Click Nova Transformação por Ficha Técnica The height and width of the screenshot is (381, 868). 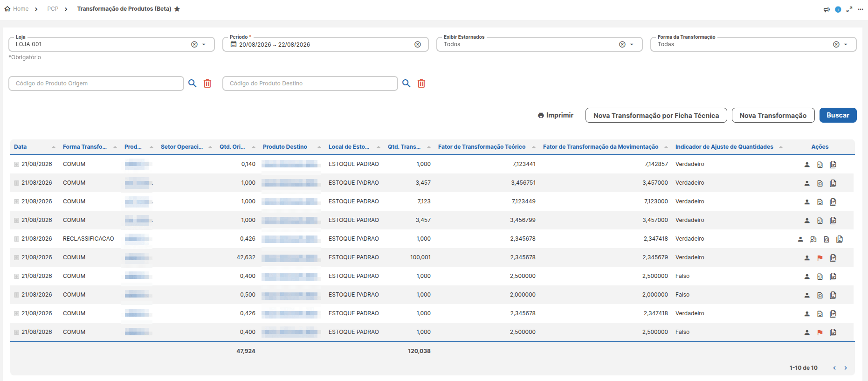[656, 115]
